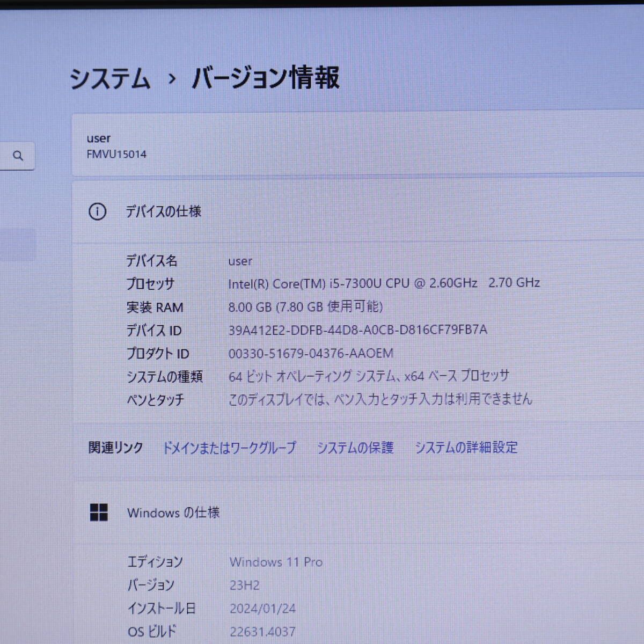
Task: Click the OS ビルド label
Action: point(152,632)
